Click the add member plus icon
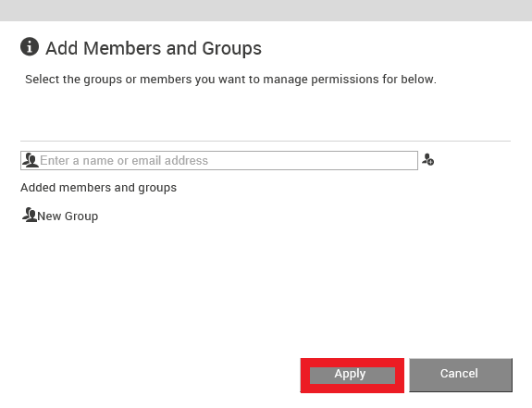This screenshot has width=532, height=408. pos(427,159)
